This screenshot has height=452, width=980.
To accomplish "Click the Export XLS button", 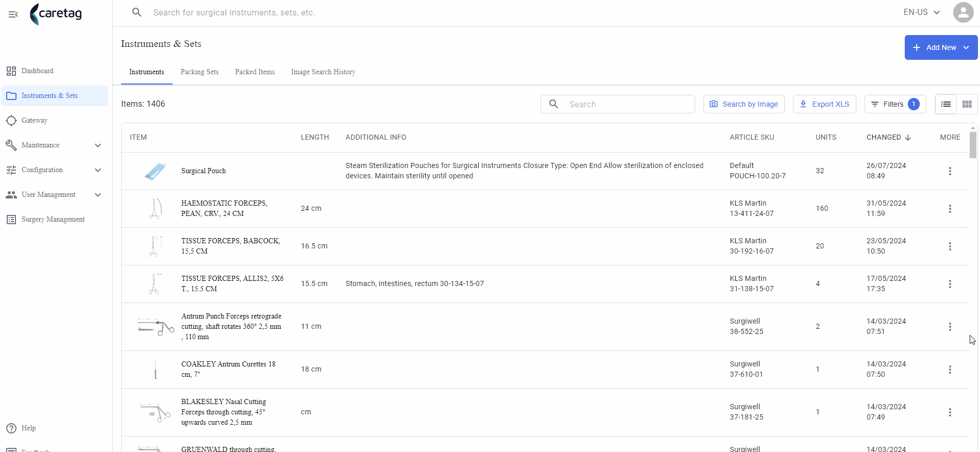I will [824, 104].
